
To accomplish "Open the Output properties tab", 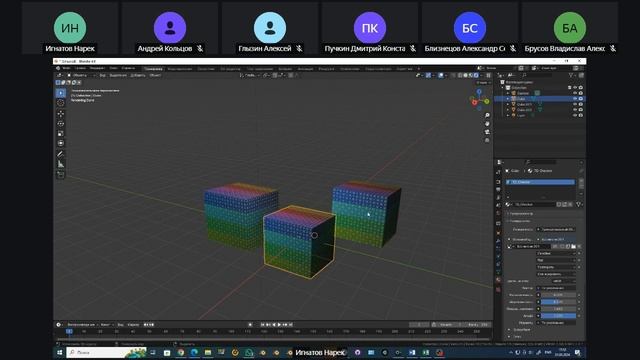I will coord(498,189).
